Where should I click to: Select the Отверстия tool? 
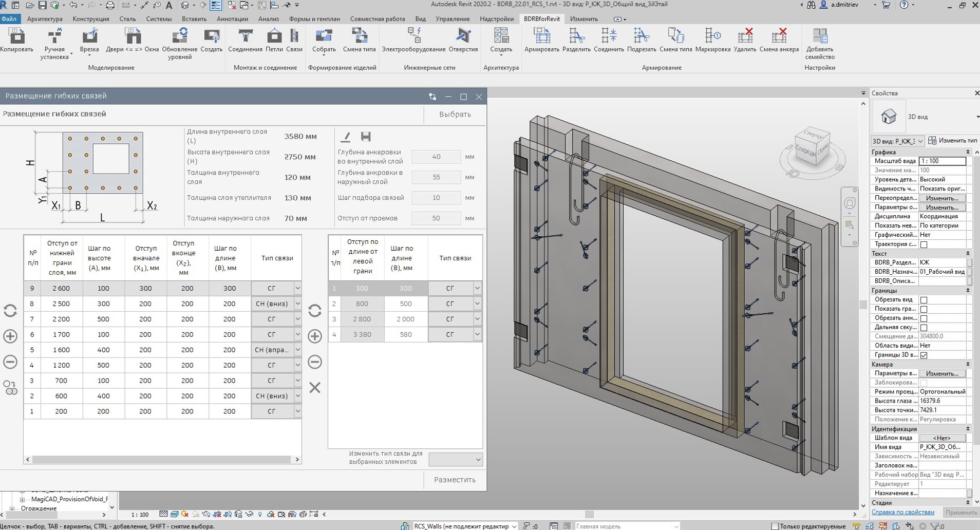coord(463,40)
